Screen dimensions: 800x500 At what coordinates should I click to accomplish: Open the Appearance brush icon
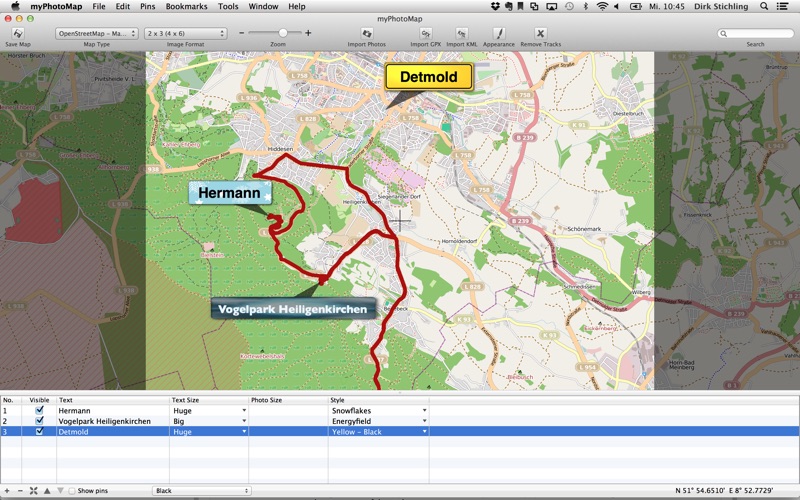click(498, 34)
